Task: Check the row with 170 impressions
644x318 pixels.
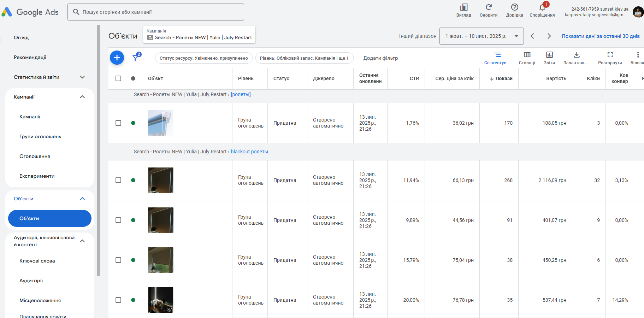Action: click(x=118, y=123)
